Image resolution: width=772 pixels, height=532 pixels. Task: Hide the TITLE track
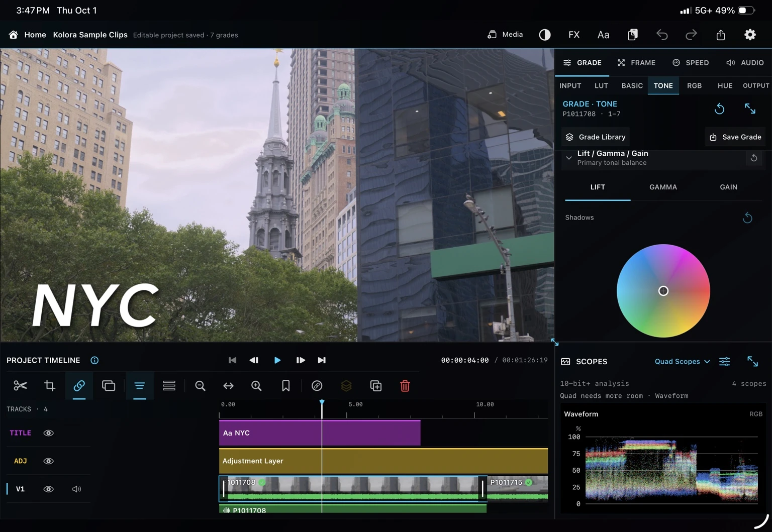[49, 433]
